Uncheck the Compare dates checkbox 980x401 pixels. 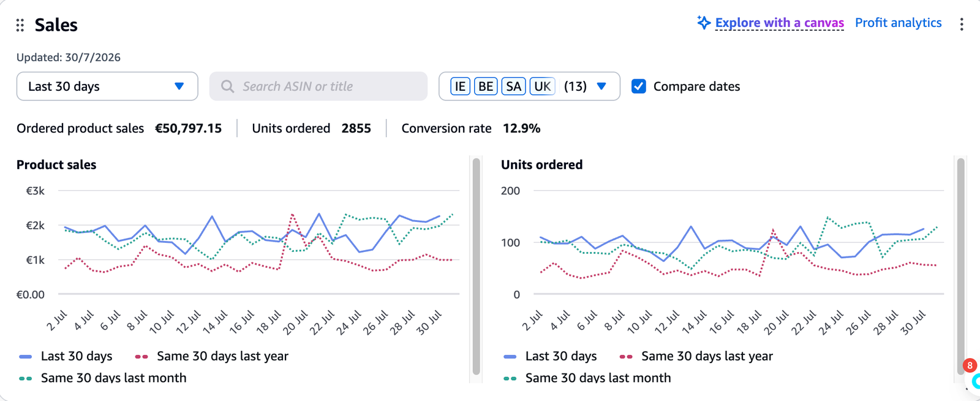coord(639,86)
